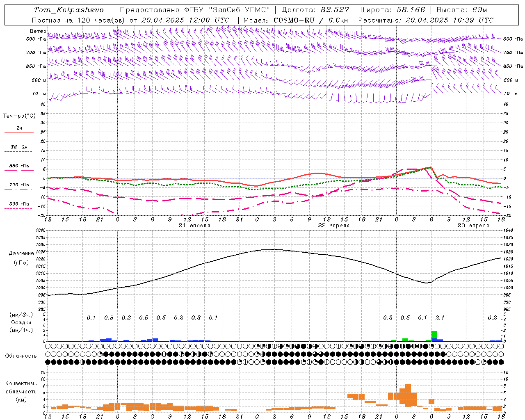Click the 'Конвективн.' label
525x420 pixels.
click(21, 383)
